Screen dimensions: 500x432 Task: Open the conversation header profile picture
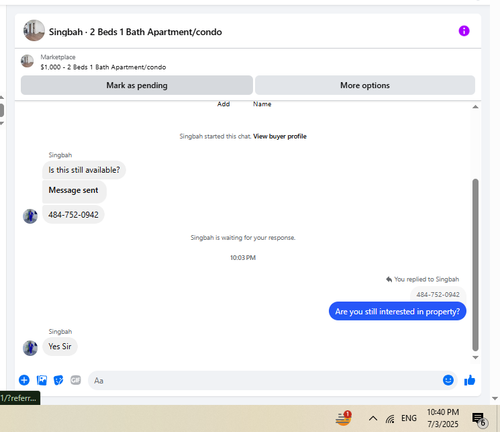pos(34,30)
